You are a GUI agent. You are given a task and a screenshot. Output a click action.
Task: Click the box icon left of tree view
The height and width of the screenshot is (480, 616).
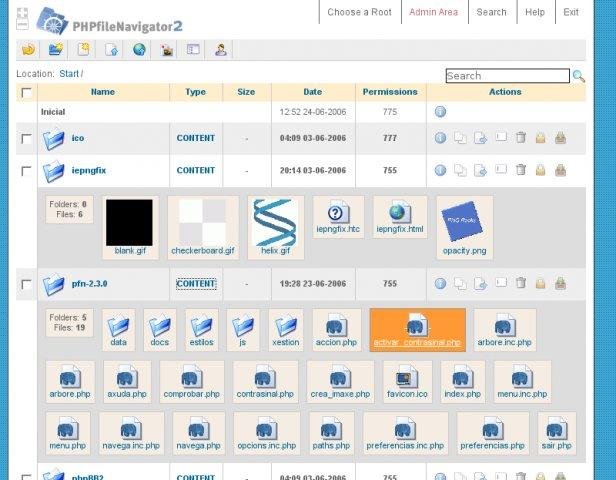pyautogui.click(x=167, y=49)
